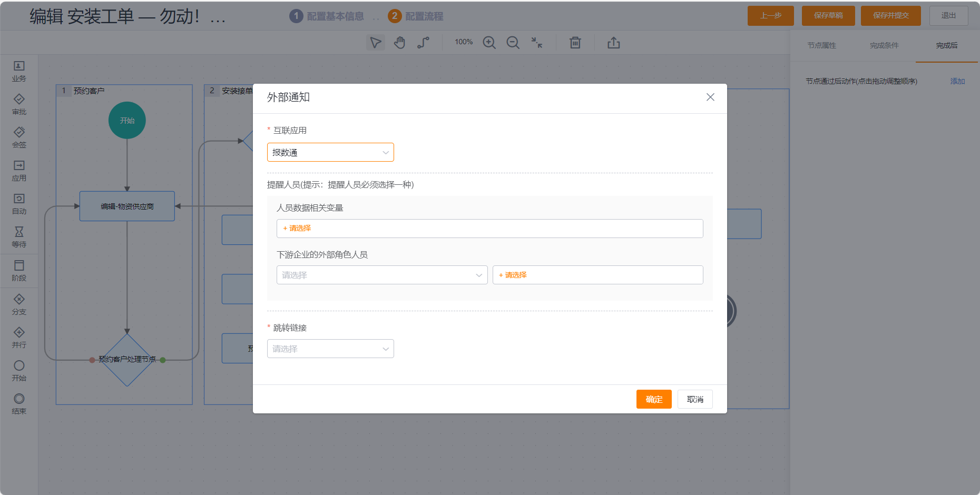Viewport: 980px width, 495px height.
Task: Add a 结束 node from sidebar
Action: 19,404
